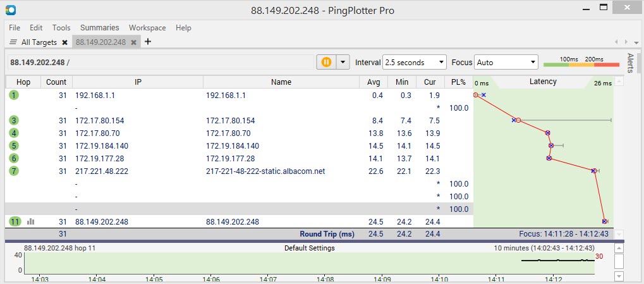Click the 10 minutes timeline range label
Image resolution: width=644 pixels, height=284 pixels.
click(544, 248)
